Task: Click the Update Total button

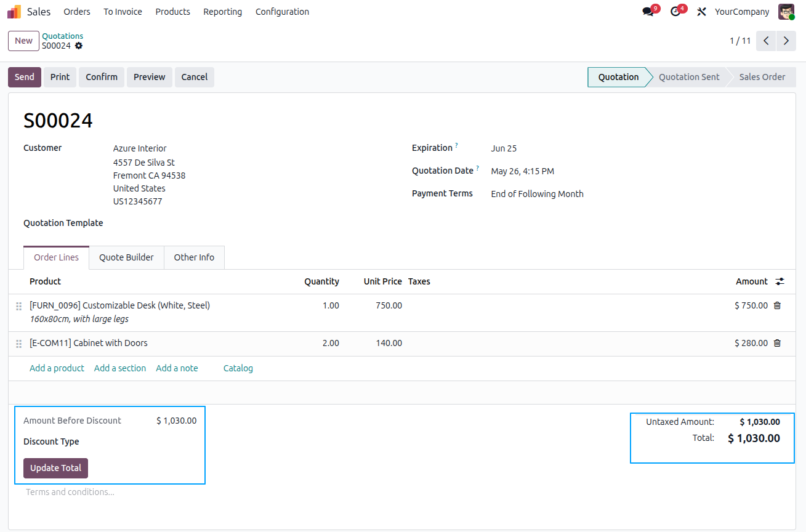Action: (x=56, y=468)
